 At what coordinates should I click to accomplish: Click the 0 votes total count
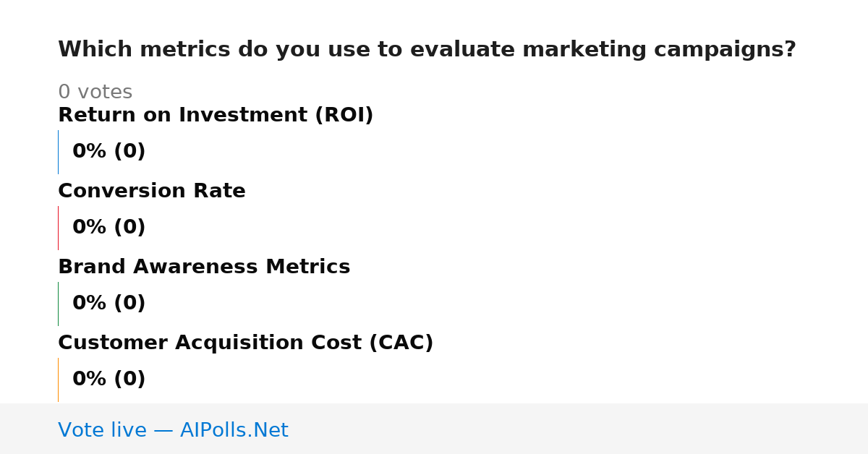[x=95, y=93]
